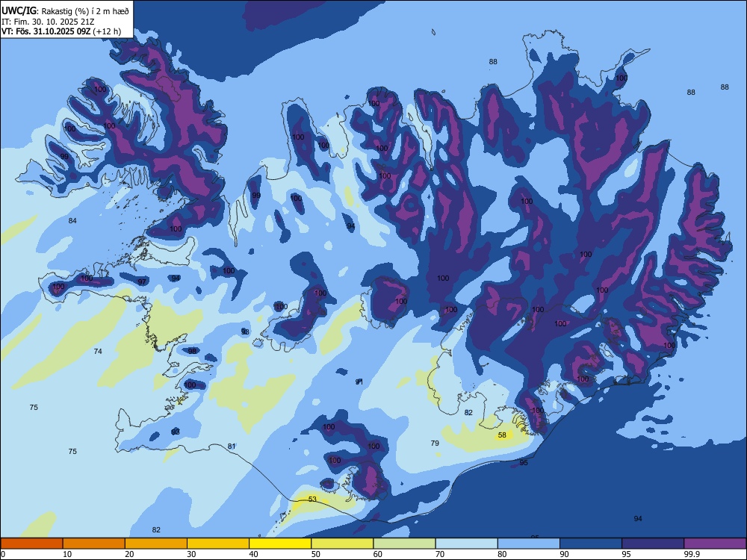This screenshot has width=747, height=560.
Task: Click the humidity value 79 on the map
Action: coord(435,443)
